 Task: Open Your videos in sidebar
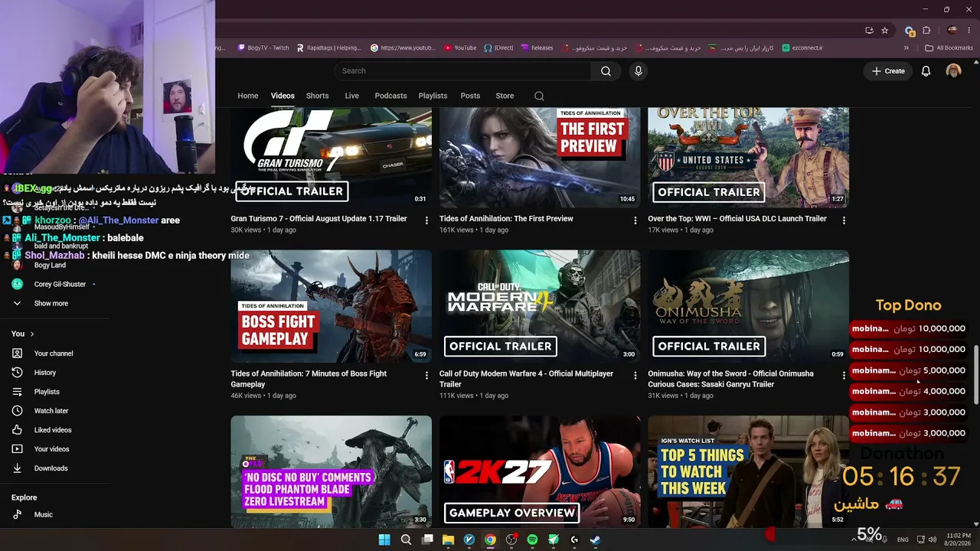[x=51, y=449]
